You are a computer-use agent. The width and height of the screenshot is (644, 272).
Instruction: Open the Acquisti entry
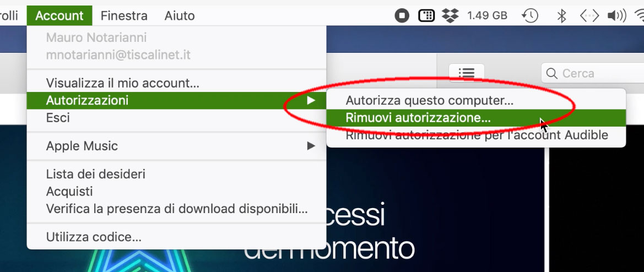(177, 192)
